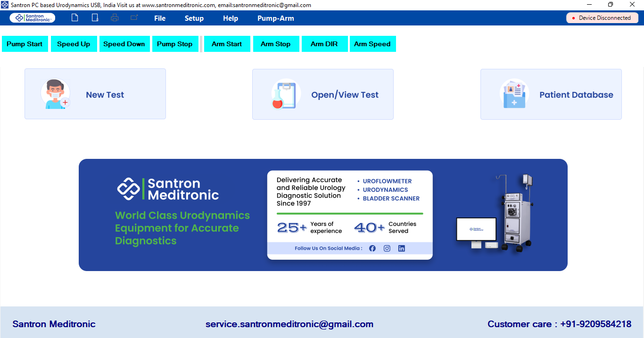Click the greyed export icon in toolbar
The height and width of the screenshot is (338, 644).
[134, 18]
